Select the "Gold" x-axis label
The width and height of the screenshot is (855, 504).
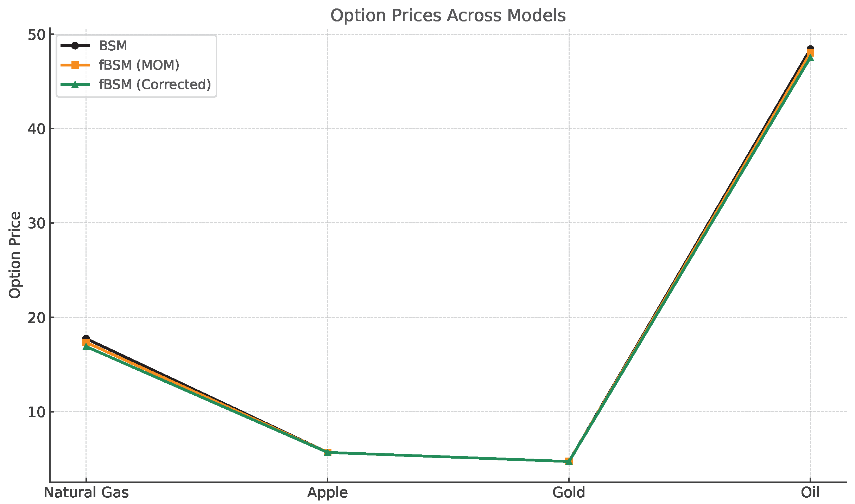click(x=569, y=492)
